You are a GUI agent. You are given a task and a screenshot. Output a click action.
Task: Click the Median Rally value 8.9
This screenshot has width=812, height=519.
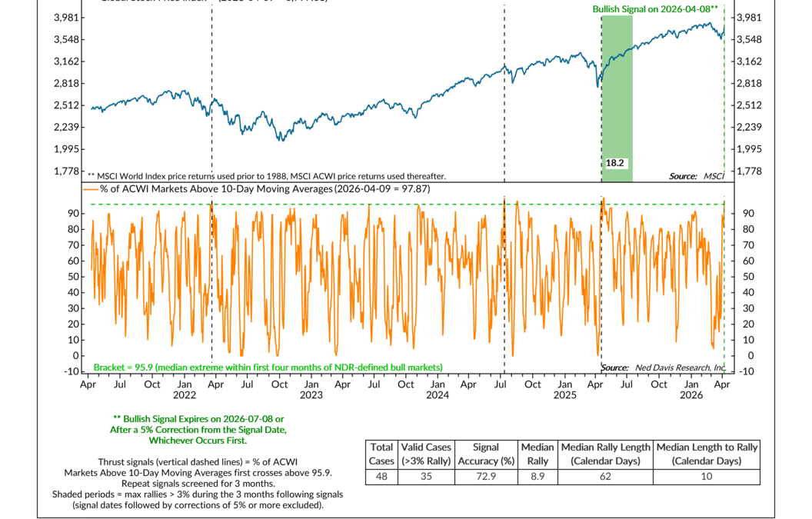537,476
